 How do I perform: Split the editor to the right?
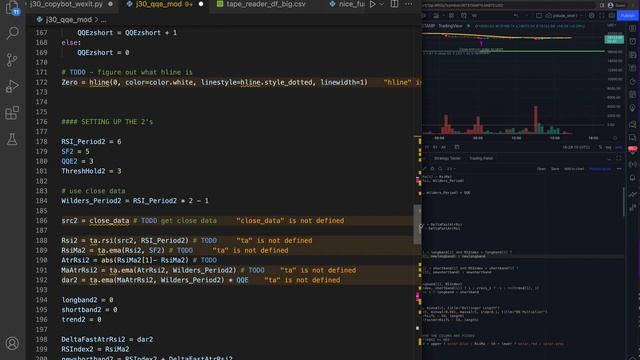tap(394, 4)
